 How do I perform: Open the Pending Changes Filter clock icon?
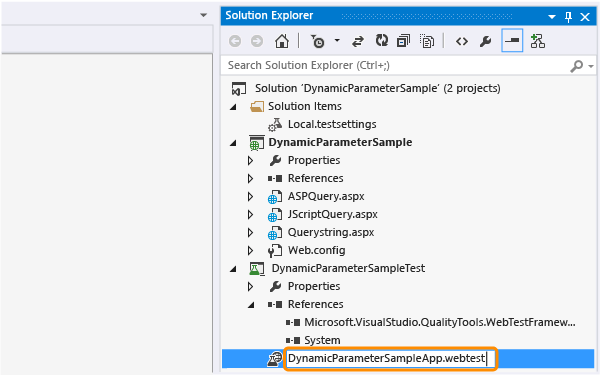[317, 41]
